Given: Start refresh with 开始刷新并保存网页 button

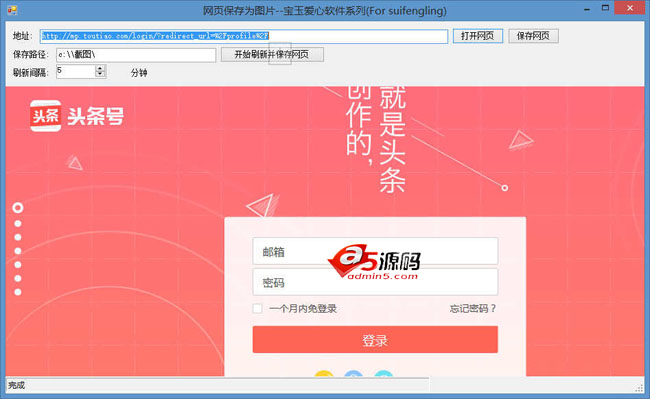Looking at the screenshot, I should click(x=272, y=54).
